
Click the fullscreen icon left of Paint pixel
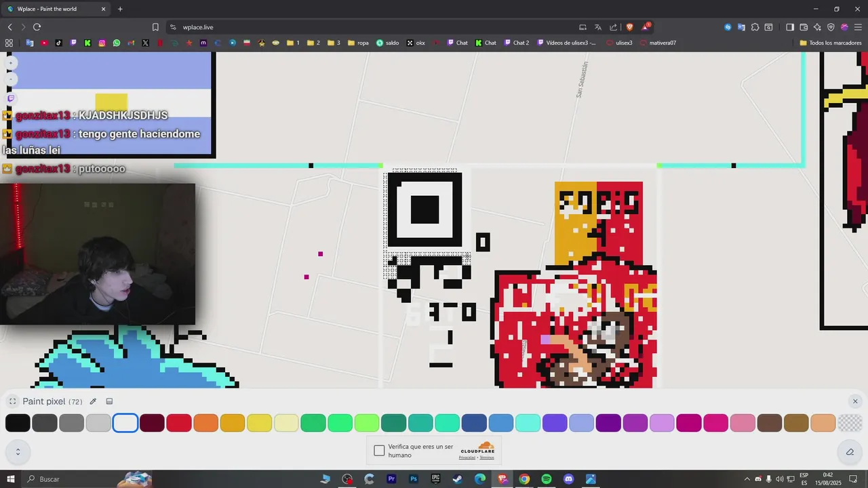[x=12, y=401]
